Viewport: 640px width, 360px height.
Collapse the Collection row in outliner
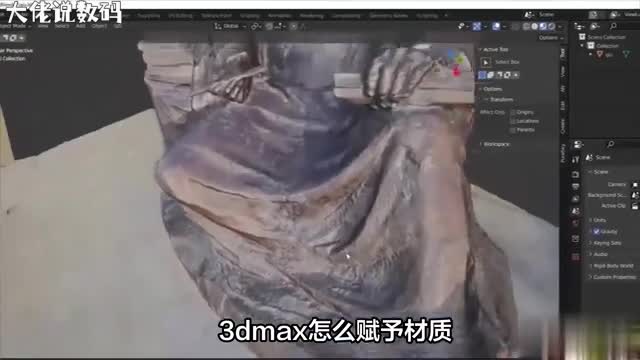[582, 46]
